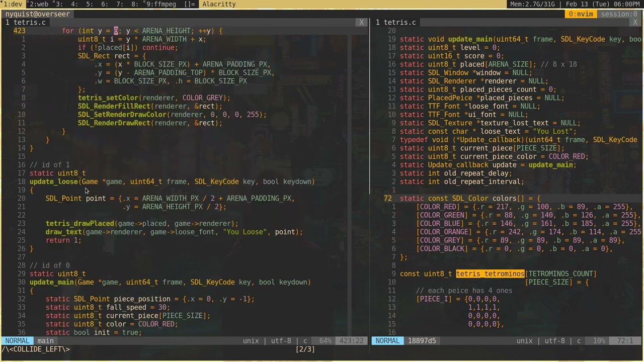Switch to workspace 4 in the top bar
This screenshot has width=644, height=362.
coord(74,4)
